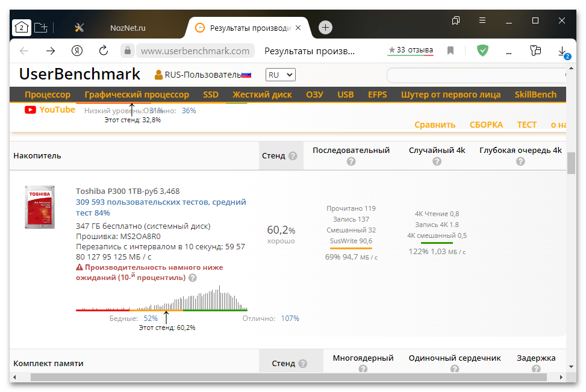
Task: Show help for the 10th percentile warning
Action: [193, 278]
